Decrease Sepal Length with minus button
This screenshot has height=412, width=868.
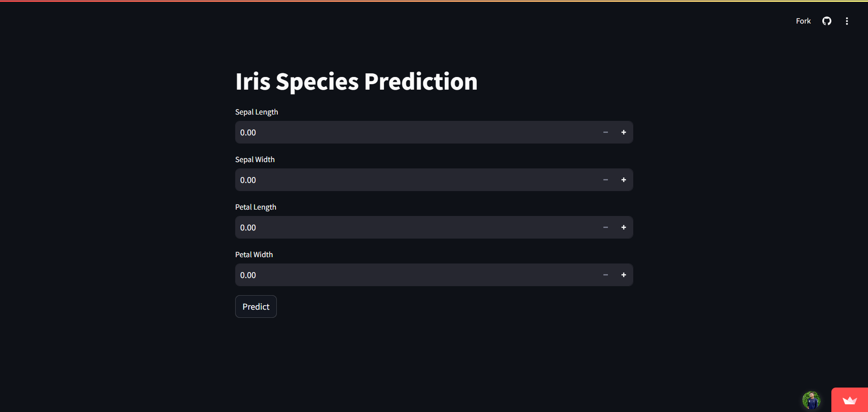606,132
